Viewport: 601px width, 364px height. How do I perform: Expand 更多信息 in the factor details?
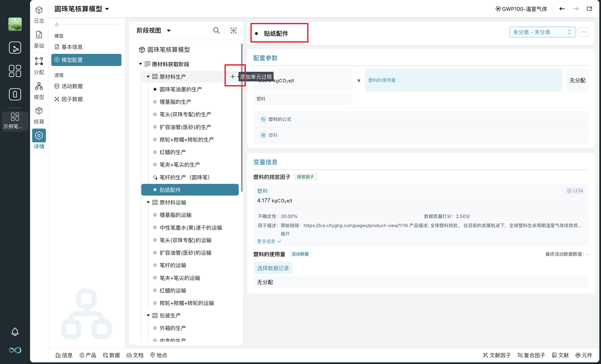[x=269, y=241]
